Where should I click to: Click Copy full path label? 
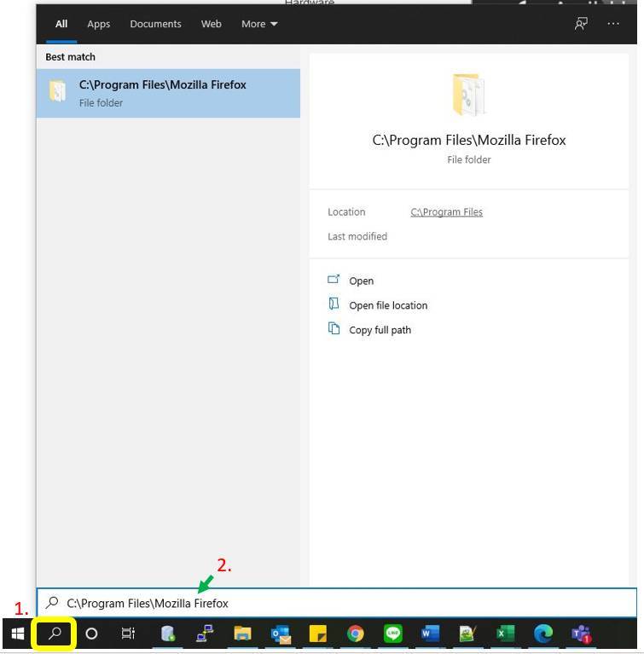(x=380, y=330)
